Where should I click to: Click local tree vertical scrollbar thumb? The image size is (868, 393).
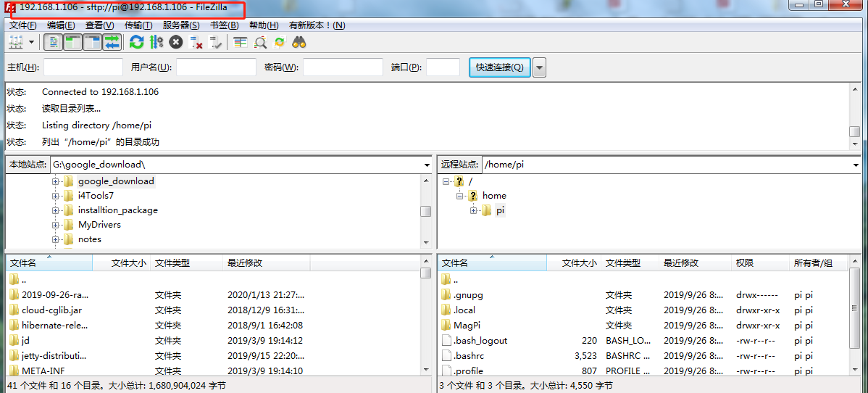(x=426, y=212)
